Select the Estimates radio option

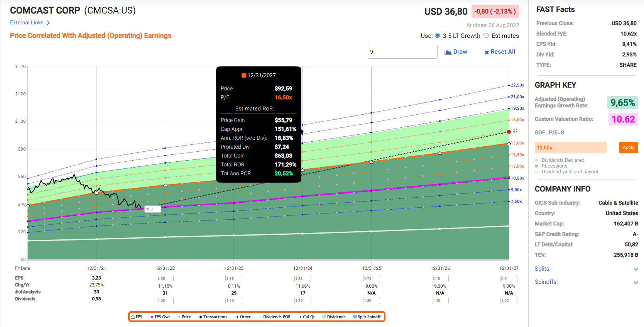click(486, 36)
